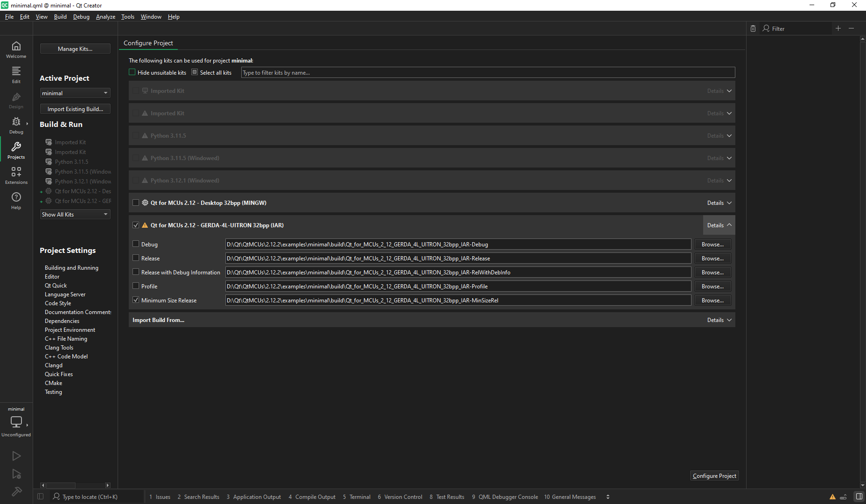Open the Build menu
This screenshot has width=866, height=504.
click(x=60, y=17)
